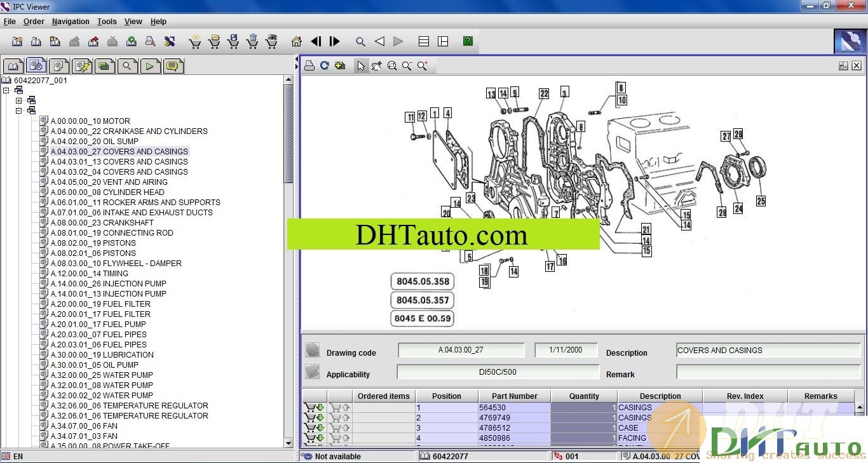Select the lightning quick parts tab
868x463 pixels.
point(83,65)
